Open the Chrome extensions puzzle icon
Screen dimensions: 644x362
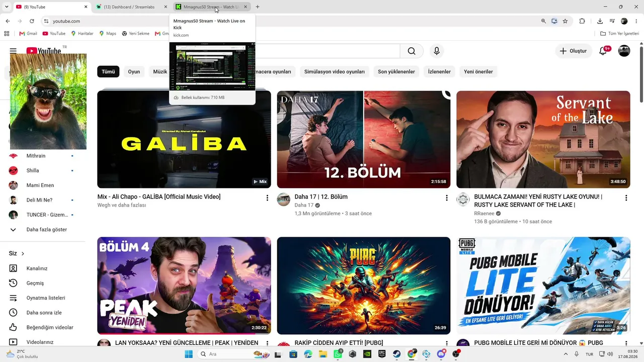coord(582,21)
